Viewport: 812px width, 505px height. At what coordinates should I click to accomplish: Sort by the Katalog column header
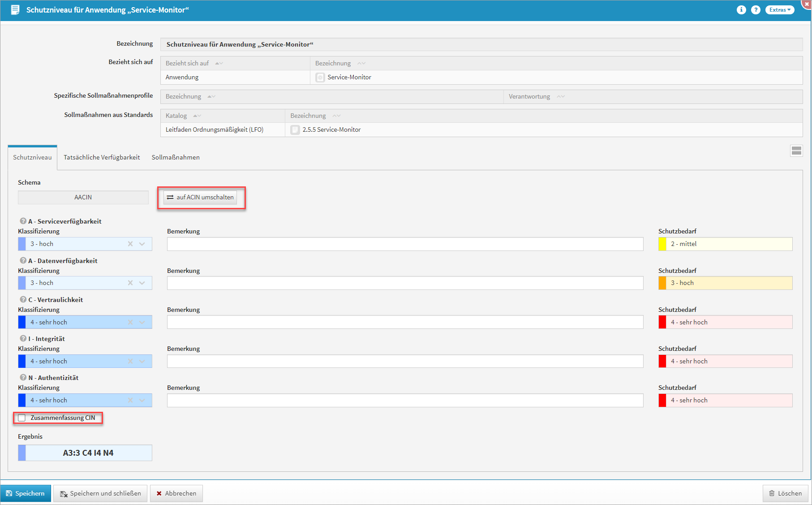176,116
